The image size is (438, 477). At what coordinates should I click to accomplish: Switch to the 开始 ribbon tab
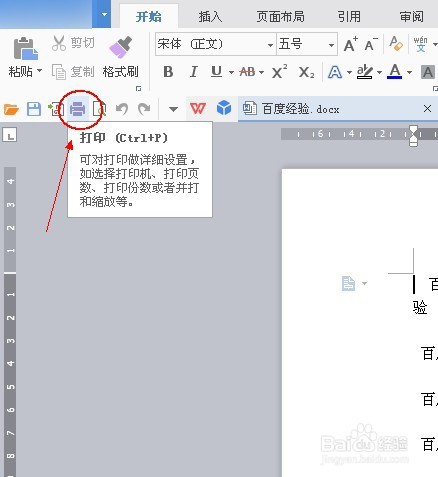tap(149, 16)
